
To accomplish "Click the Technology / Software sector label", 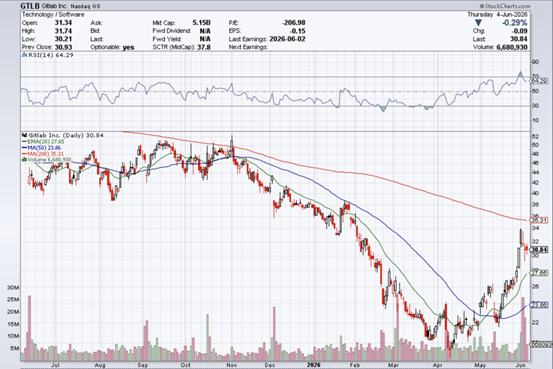I will click(53, 14).
